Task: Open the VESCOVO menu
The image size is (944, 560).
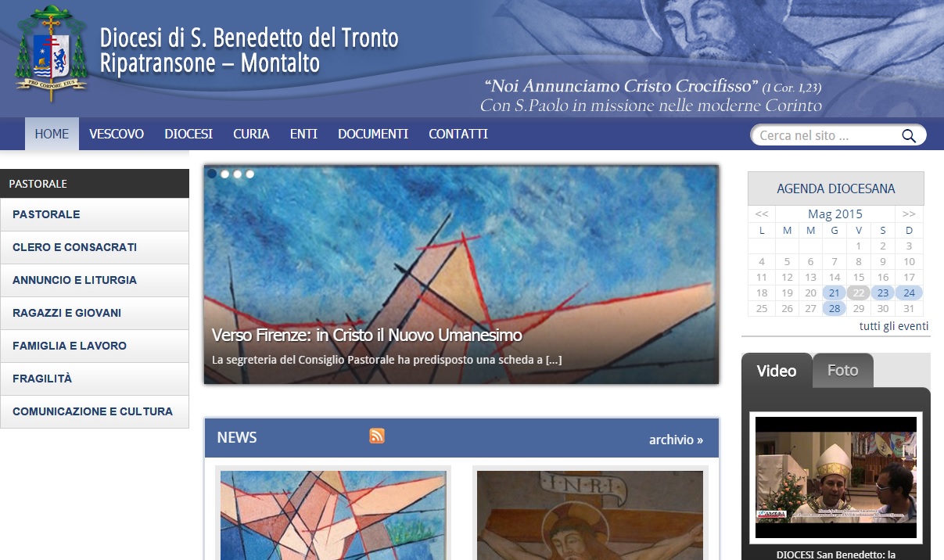Action: [x=117, y=134]
